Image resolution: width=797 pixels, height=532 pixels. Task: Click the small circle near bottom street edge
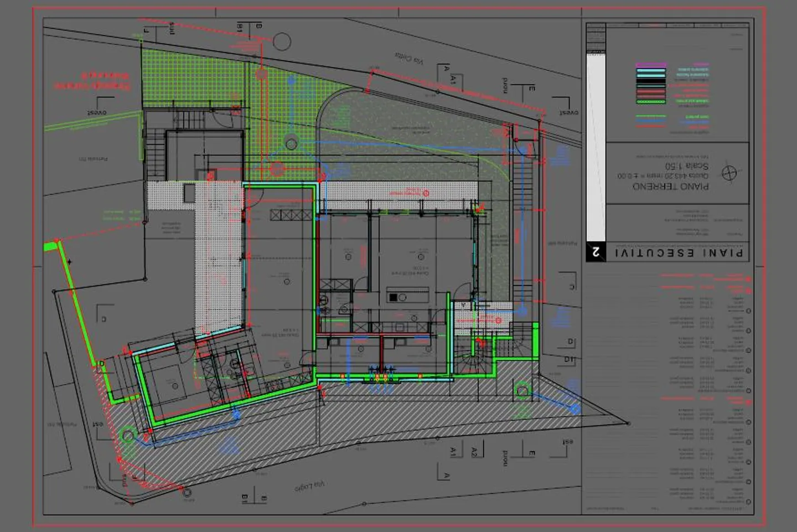pos(187,492)
